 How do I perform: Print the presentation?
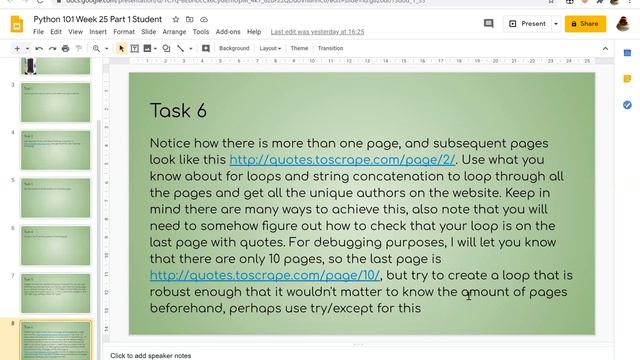[65, 49]
